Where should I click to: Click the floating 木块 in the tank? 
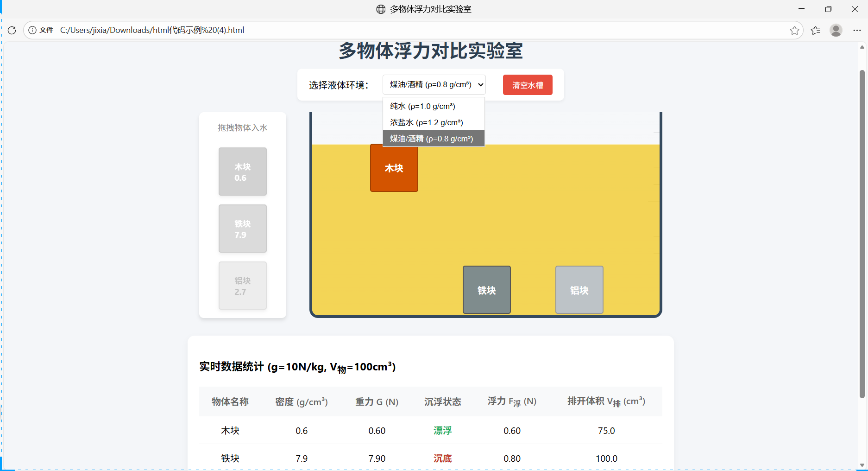(x=394, y=168)
